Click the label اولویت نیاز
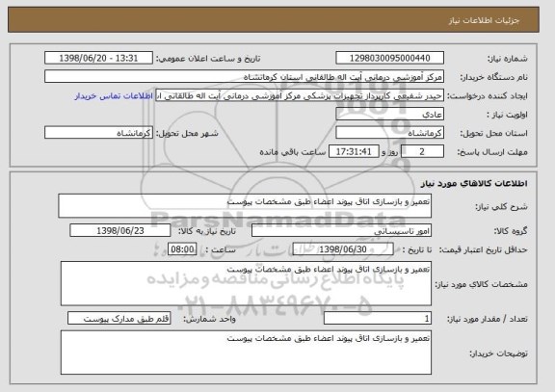 (x=507, y=115)
